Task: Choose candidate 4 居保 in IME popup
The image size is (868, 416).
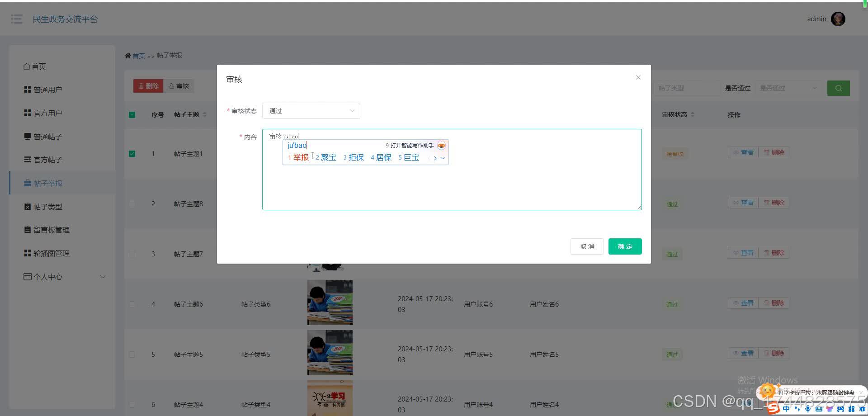Action: 381,157
